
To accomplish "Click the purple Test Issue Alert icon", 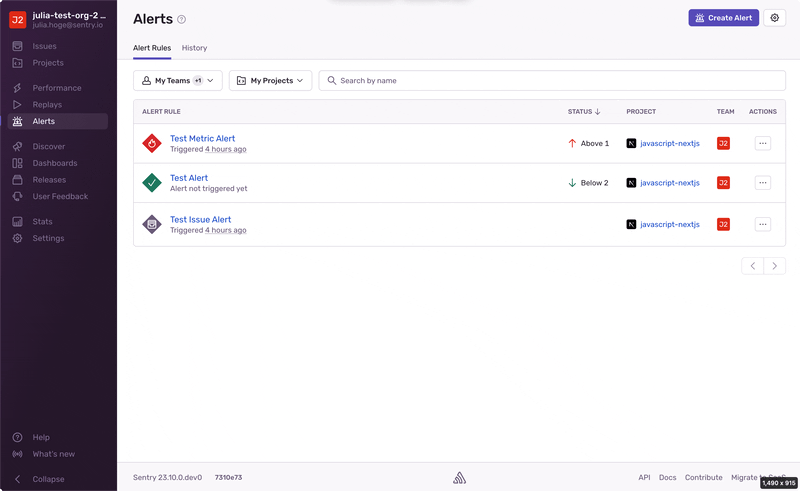I will tap(152, 225).
